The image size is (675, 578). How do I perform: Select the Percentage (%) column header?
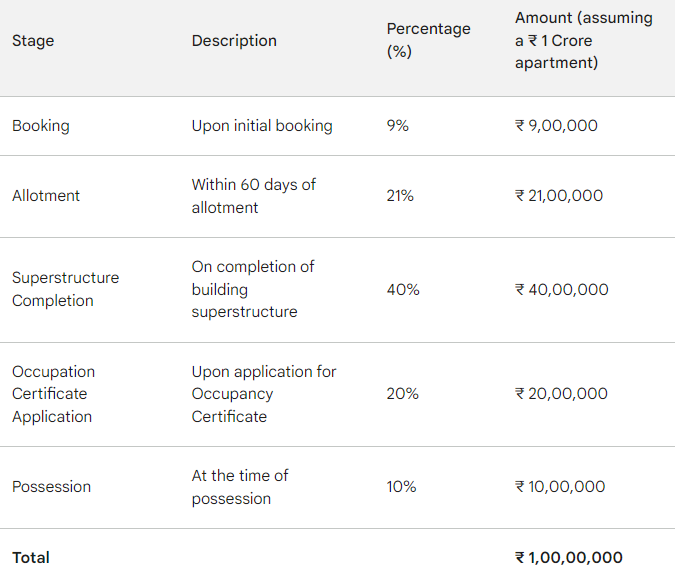pyautogui.click(x=428, y=40)
